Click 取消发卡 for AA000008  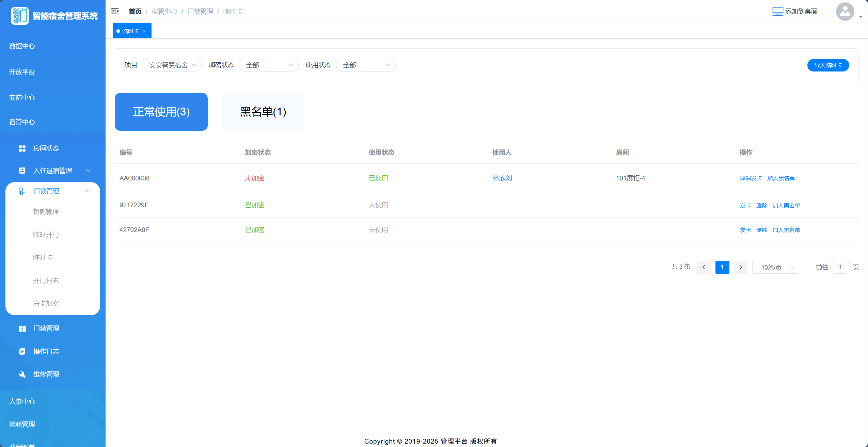point(751,178)
